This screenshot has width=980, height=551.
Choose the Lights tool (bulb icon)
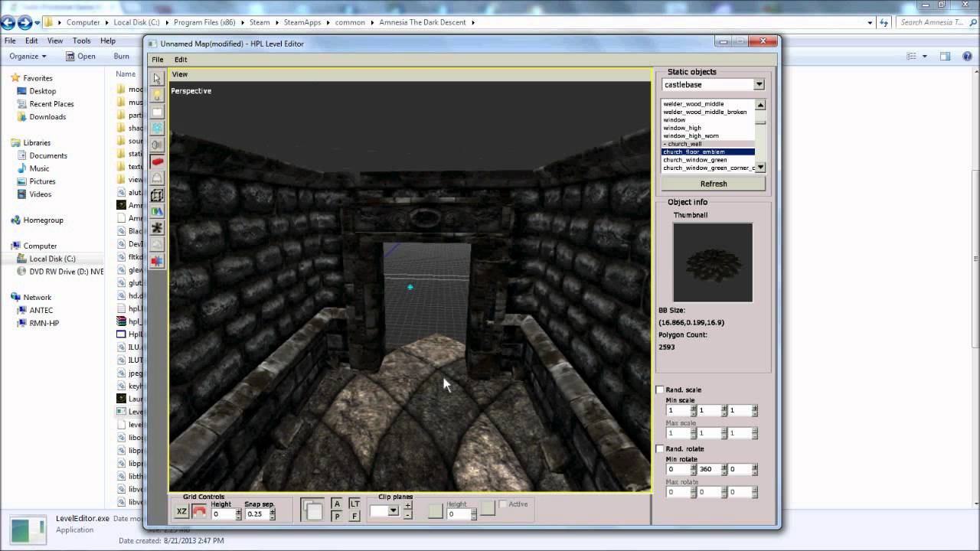(157, 95)
